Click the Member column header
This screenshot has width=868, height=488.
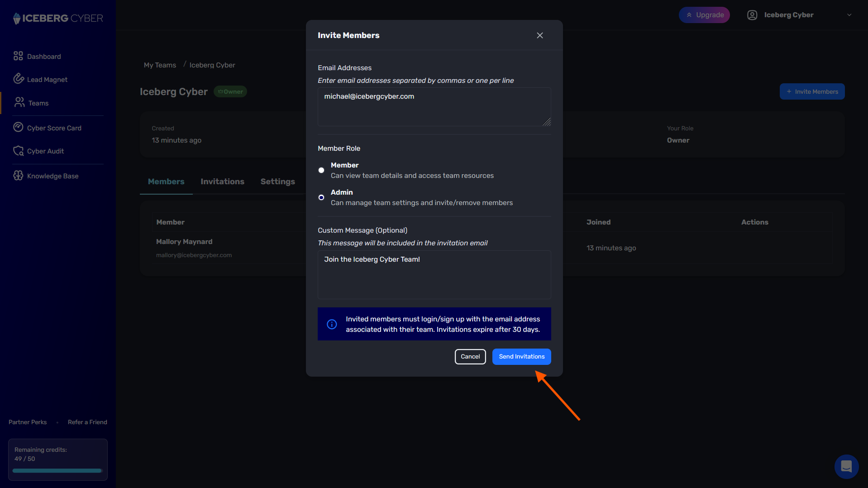click(x=170, y=222)
